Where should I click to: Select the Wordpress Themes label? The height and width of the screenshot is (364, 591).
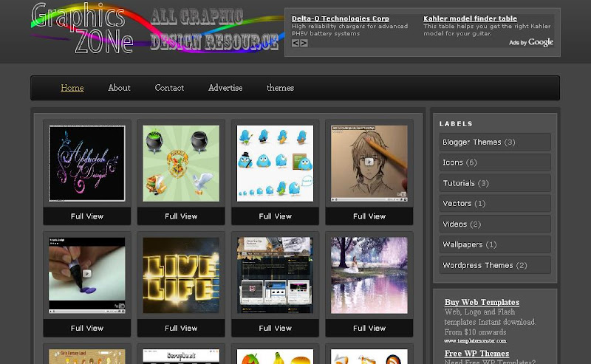pyautogui.click(x=495, y=265)
